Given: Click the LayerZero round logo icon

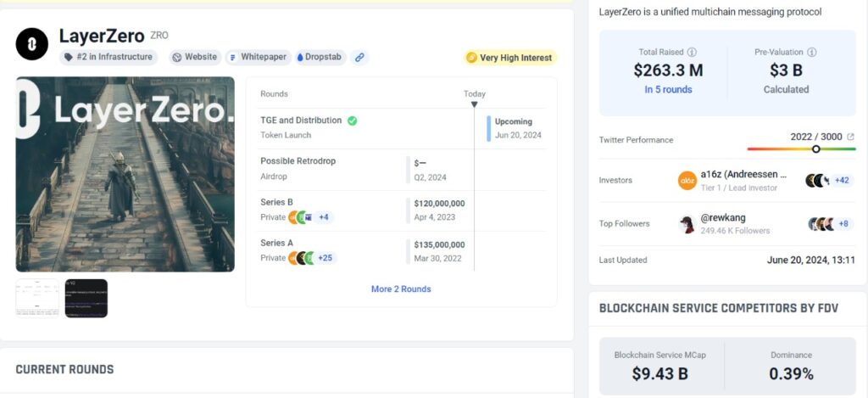Looking at the screenshot, I should coord(32,44).
